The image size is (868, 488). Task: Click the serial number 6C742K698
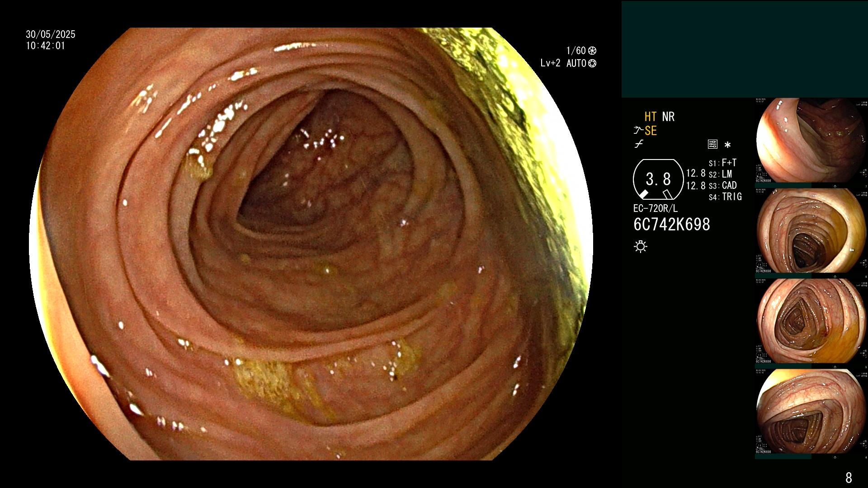672,224
